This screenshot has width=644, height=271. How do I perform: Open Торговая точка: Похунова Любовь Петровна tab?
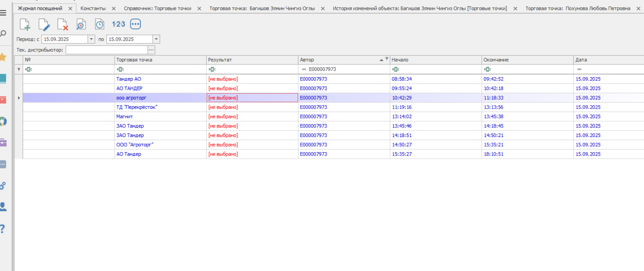pos(578,8)
